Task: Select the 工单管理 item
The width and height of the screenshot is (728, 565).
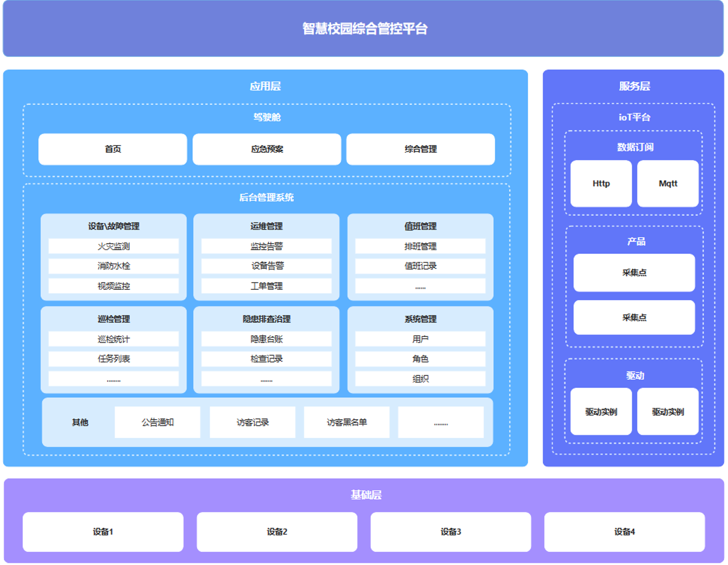Action: pyautogui.click(x=267, y=286)
